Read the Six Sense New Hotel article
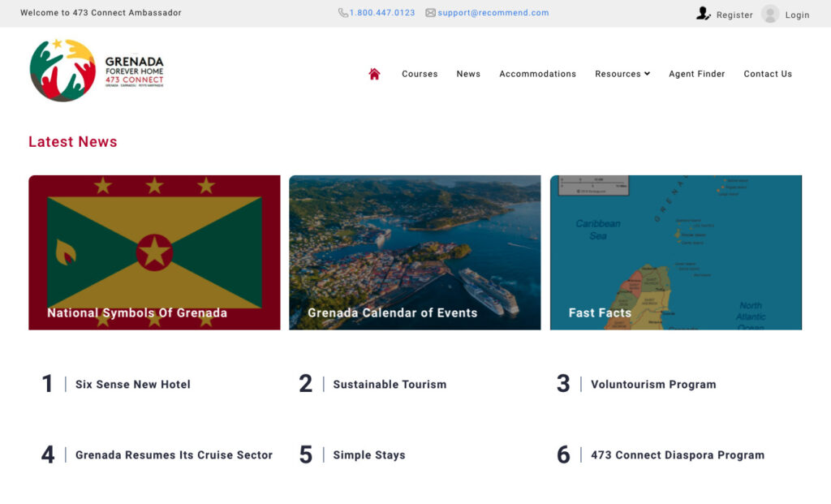831x504 pixels. 133,385
